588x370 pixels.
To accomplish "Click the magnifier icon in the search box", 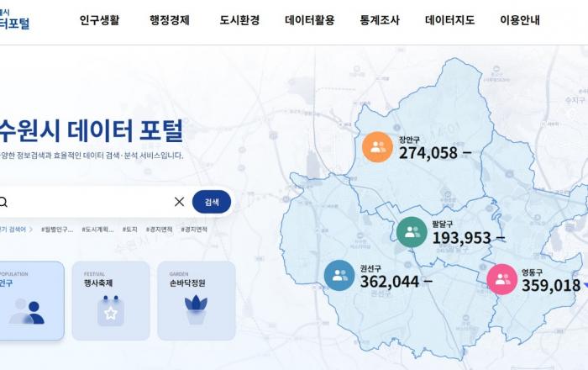I will 3,203.
